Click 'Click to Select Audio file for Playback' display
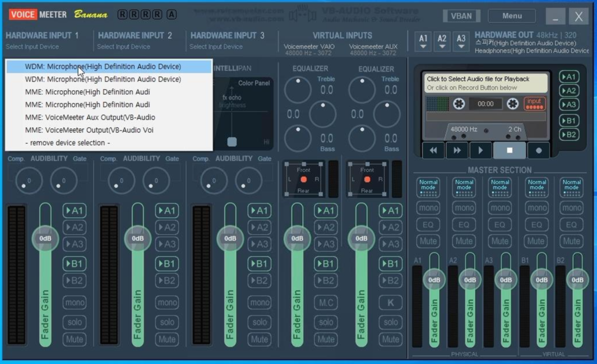This screenshot has height=364, width=597. (x=486, y=83)
